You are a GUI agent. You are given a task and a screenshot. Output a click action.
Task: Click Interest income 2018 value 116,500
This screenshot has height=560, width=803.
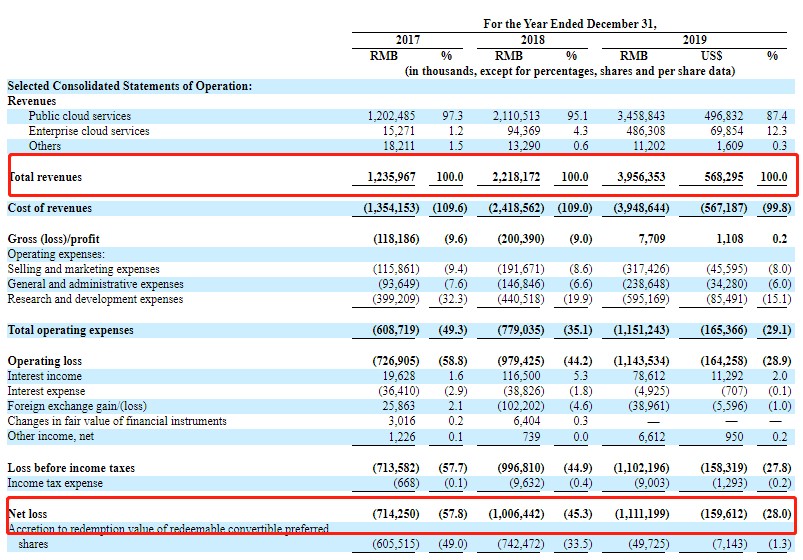point(521,376)
